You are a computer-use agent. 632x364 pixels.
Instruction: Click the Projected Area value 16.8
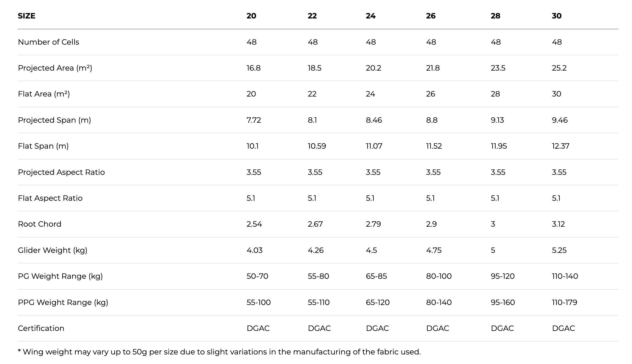click(x=253, y=68)
